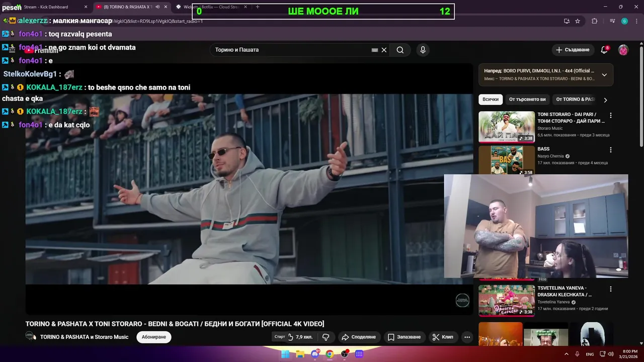Open the network status tray icon
This screenshot has width=644, height=362.
pyautogui.click(x=603, y=354)
